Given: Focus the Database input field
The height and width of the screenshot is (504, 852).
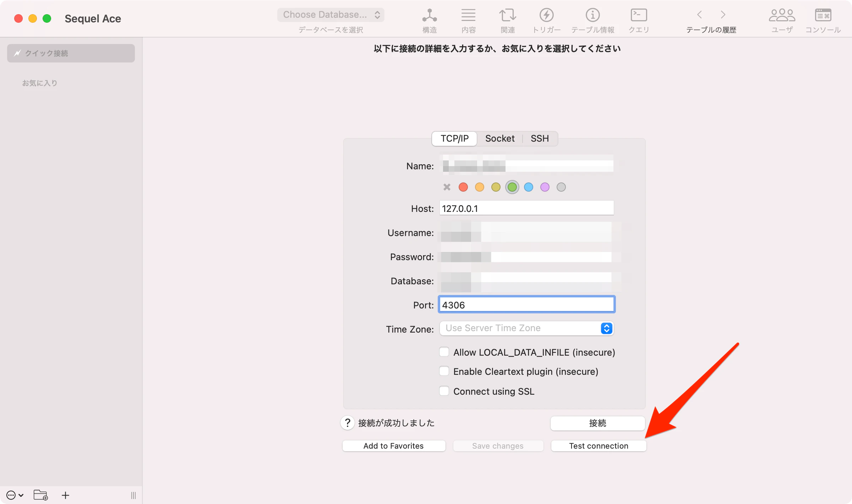Looking at the screenshot, I should click(x=527, y=281).
